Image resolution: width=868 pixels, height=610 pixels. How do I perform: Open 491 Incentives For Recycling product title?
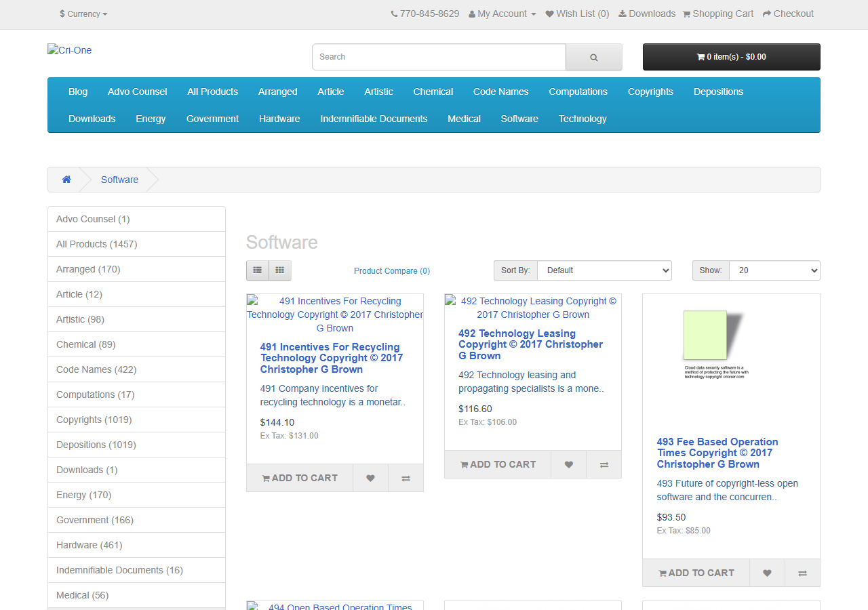pyautogui.click(x=332, y=358)
